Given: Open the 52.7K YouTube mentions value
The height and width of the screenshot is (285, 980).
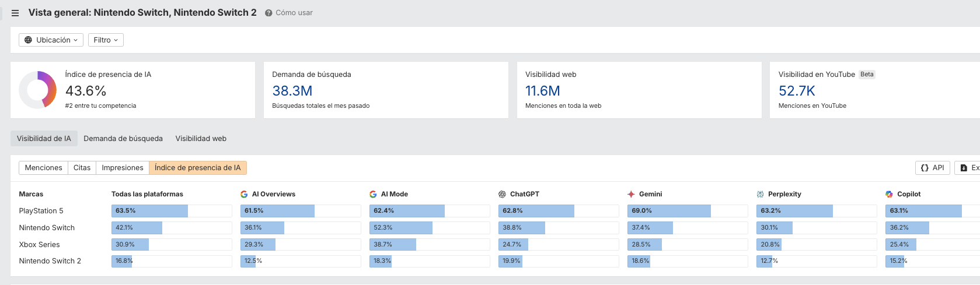Looking at the screenshot, I should coord(797,91).
